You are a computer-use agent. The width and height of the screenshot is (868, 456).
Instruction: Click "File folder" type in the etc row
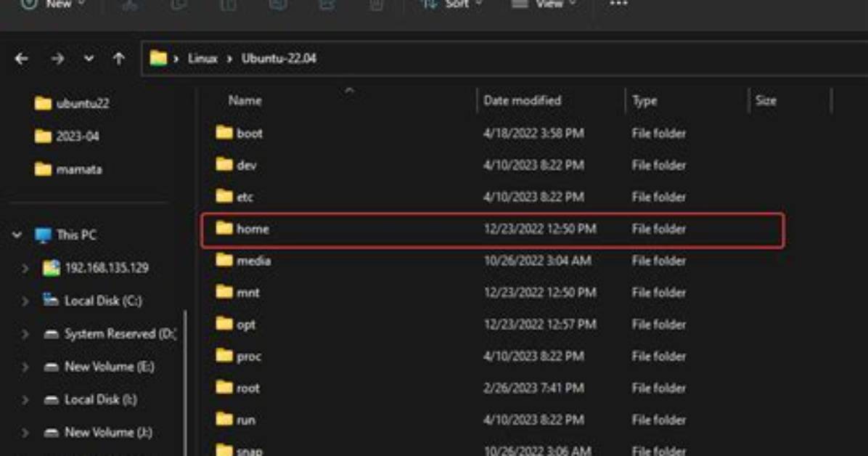pyautogui.click(x=659, y=198)
